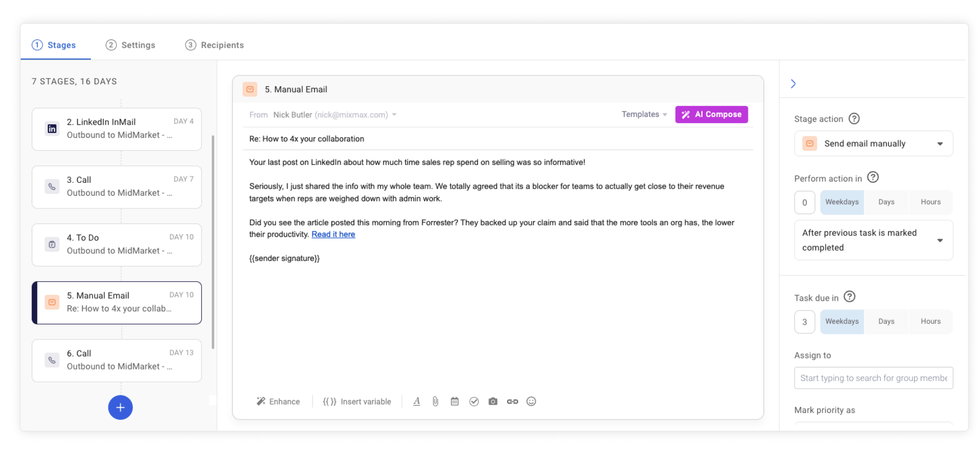Select Hours under Perform action in

pos(930,202)
